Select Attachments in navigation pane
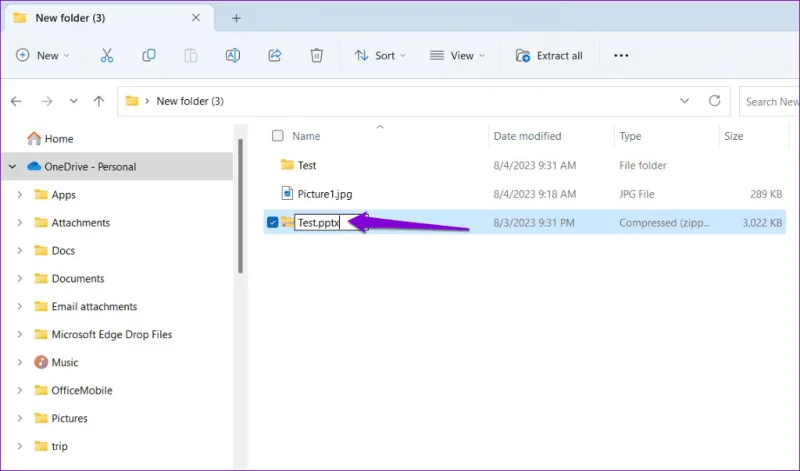Image resolution: width=800 pixels, height=471 pixels. click(x=81, y=222)
